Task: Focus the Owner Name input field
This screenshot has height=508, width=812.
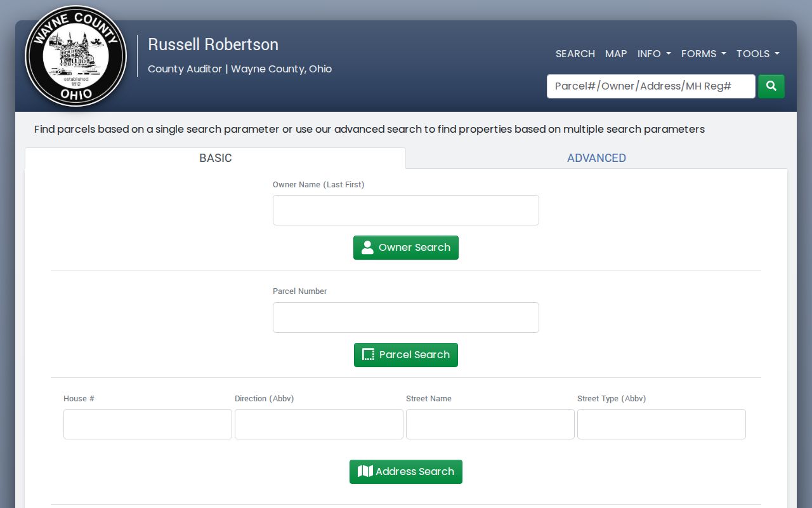Action: [x=406, y=210]
